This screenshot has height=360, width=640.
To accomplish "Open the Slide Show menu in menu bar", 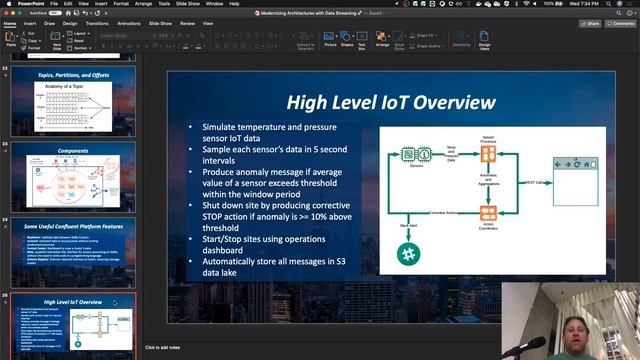I will coord(188,4).
